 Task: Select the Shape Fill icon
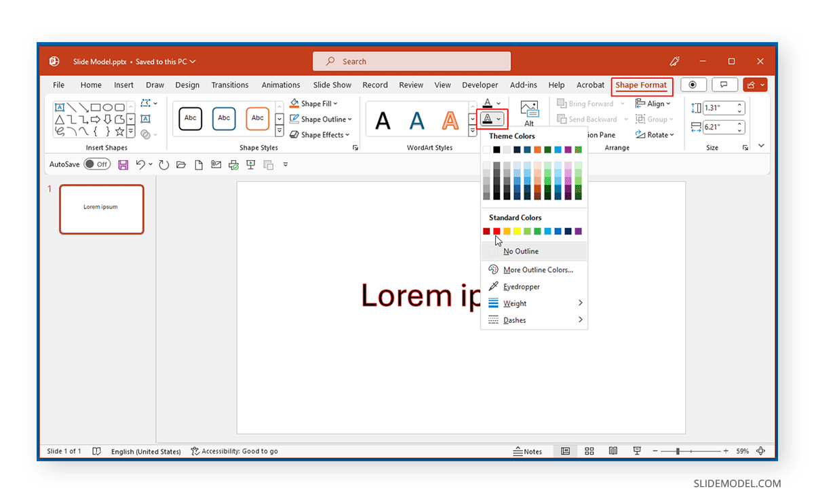[296, 103]
